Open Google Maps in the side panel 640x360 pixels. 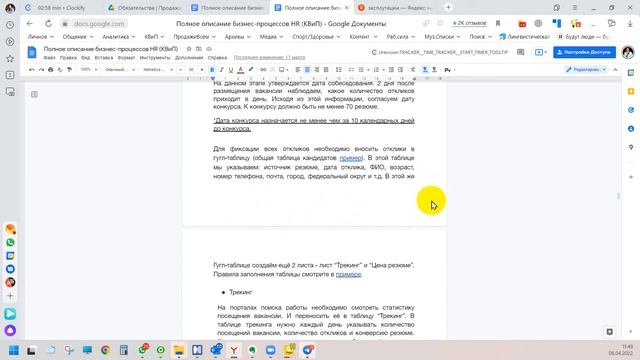631,147
